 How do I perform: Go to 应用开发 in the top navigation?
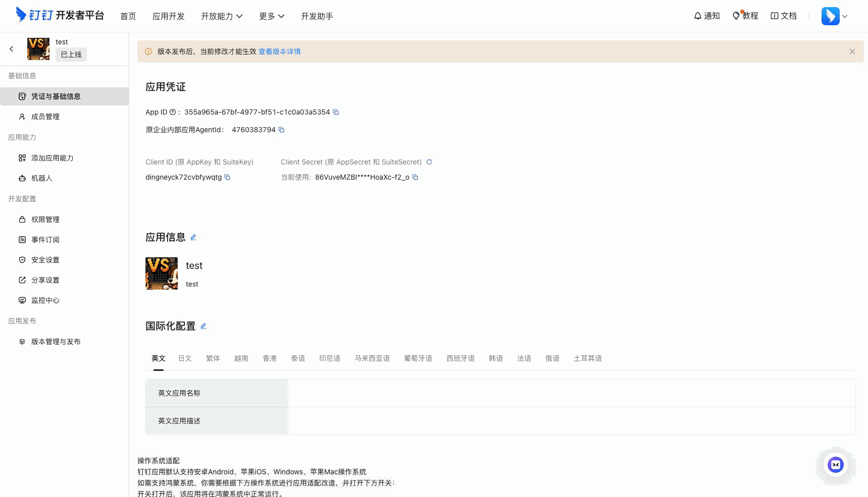[x=169, y=16]
